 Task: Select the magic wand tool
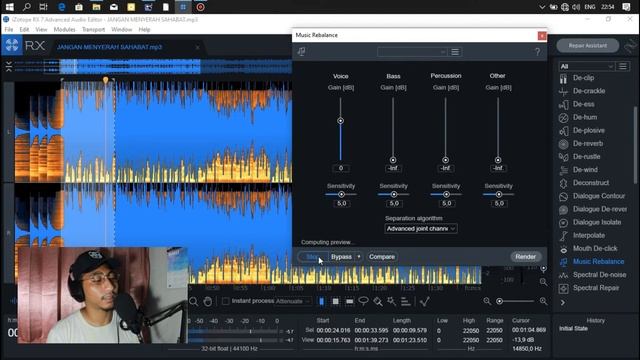391,302
